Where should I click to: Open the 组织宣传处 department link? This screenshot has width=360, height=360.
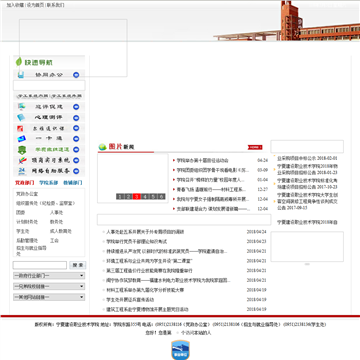pyautogui.click(x=45, y=203)
